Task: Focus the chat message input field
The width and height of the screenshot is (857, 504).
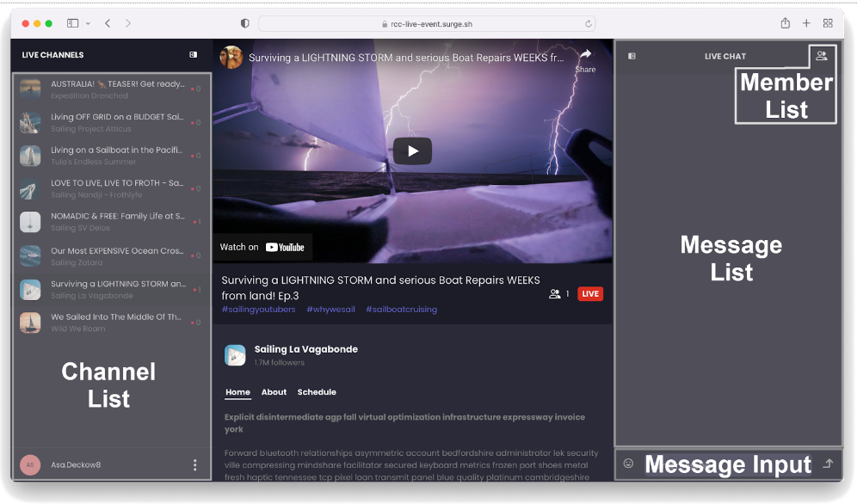Action: (x=728, y=464)
